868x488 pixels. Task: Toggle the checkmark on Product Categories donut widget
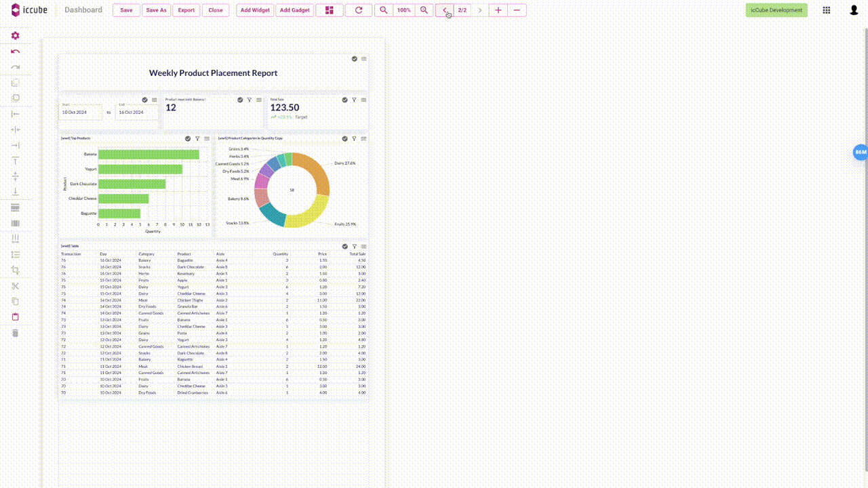(x=344, y=138)
